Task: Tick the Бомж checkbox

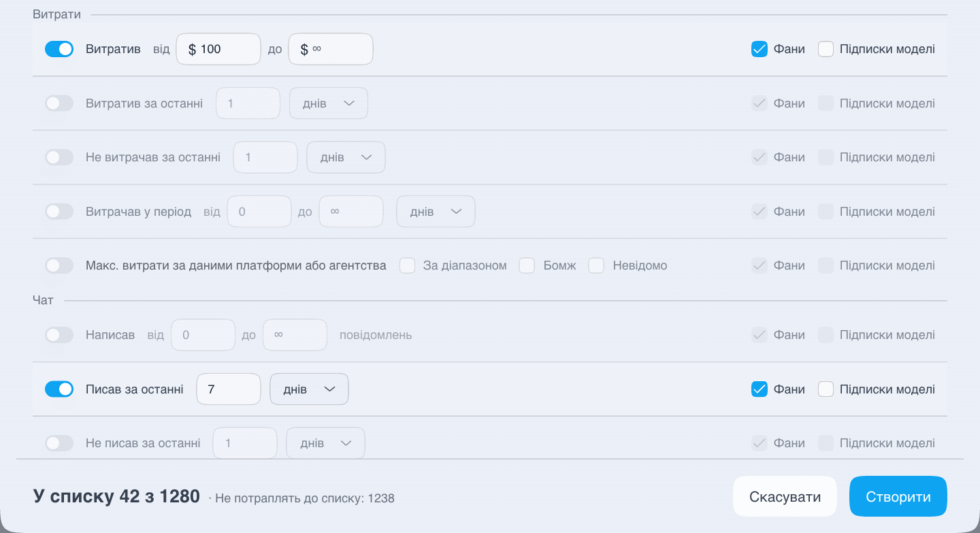Action: click(x=527, y=265)
